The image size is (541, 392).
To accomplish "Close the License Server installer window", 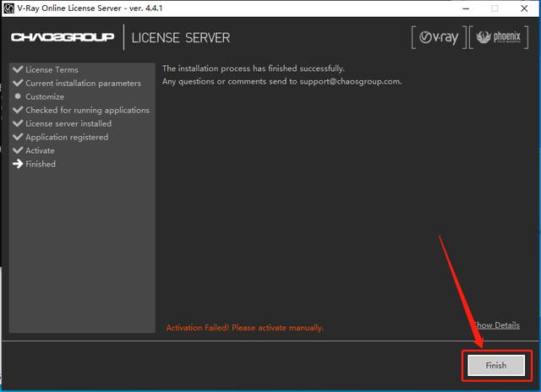I will 524,8.
